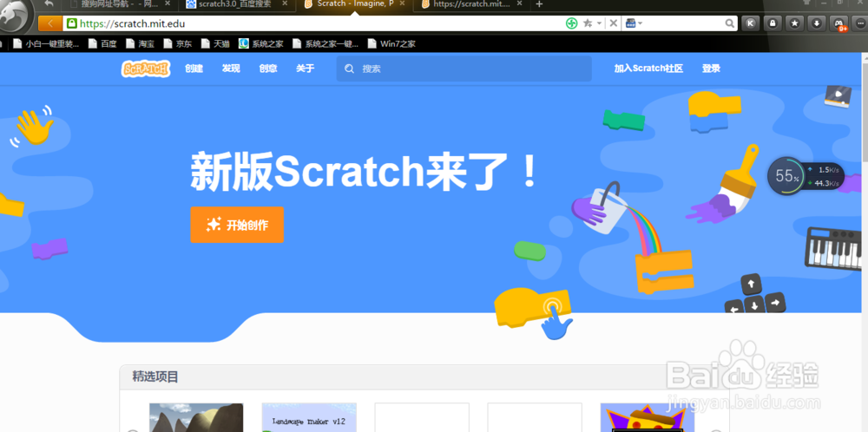Close the scratch3.0_百度搜索 tab

pyautogui.click(x=285, y=3)
